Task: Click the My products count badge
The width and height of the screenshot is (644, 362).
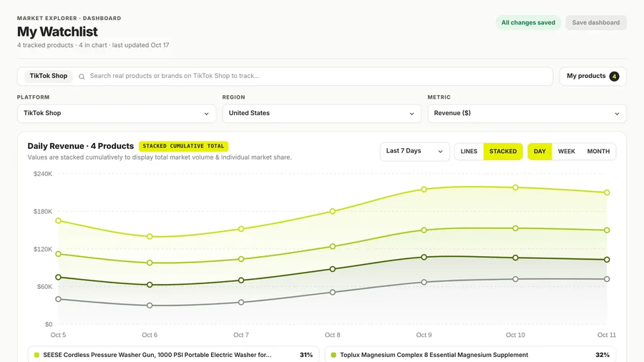Action: coord(614,77)
